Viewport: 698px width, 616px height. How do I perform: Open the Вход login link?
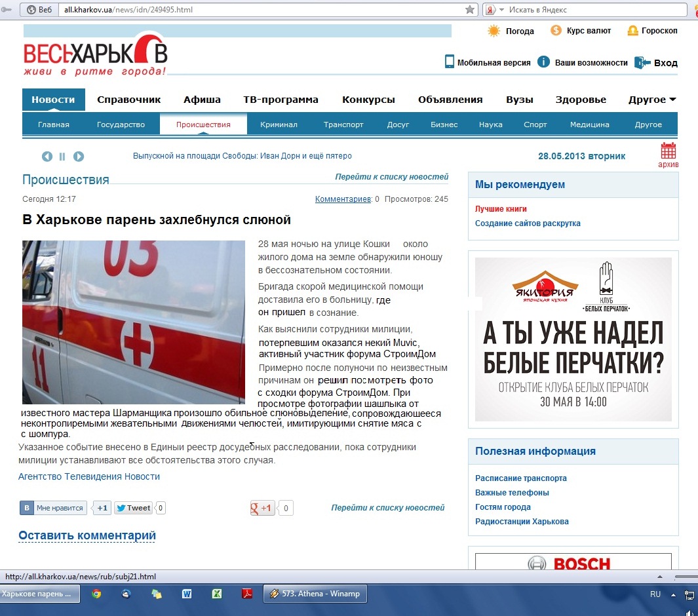pyautogui.click(x=665, y=63)
